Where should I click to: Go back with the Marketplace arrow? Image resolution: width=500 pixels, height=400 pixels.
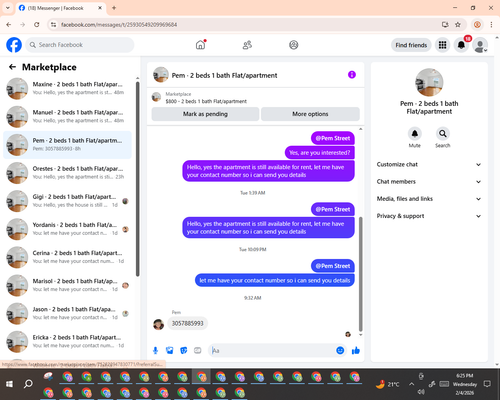pyautogui.click(x=12, y=67)
